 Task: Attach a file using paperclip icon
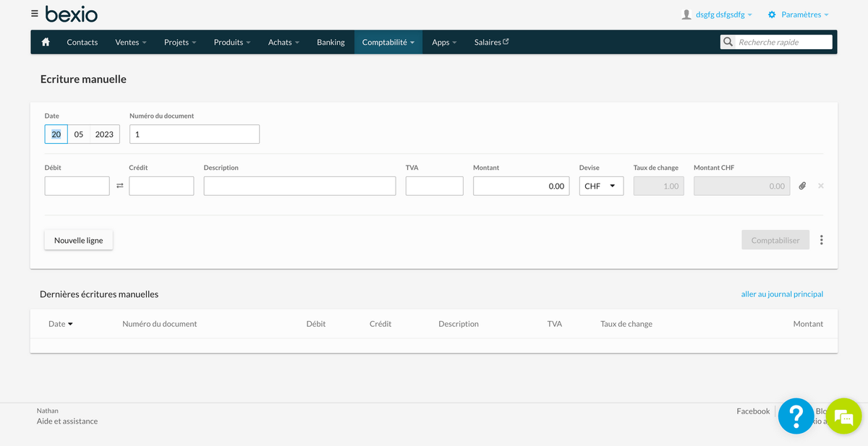802,186
